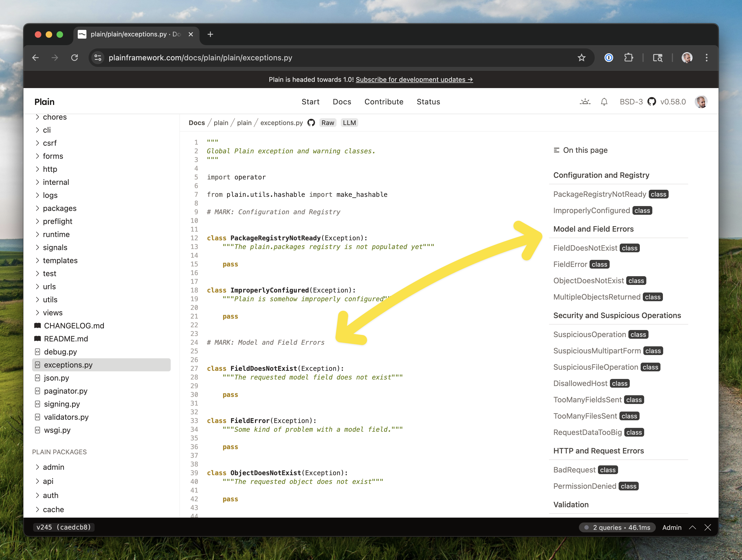Open the Status nav item
742x560 pixels.
[428, 102]
